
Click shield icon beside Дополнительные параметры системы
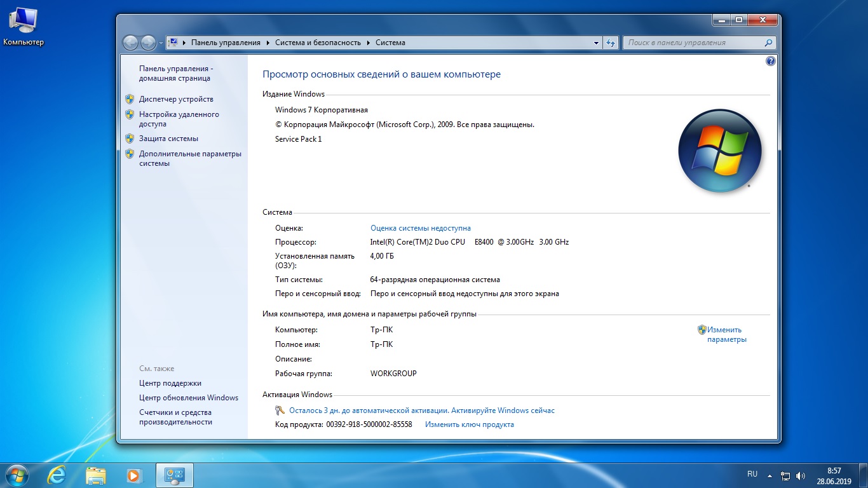click(x=130, y=154)
